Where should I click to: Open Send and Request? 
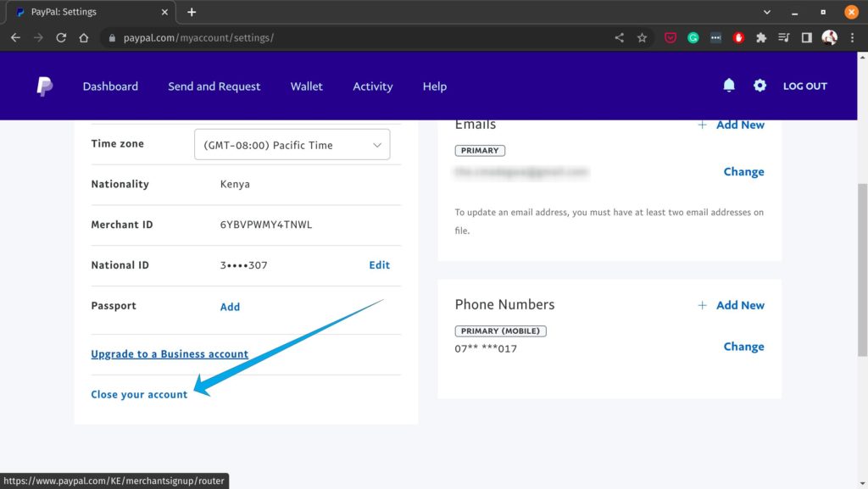click(214, 86)
